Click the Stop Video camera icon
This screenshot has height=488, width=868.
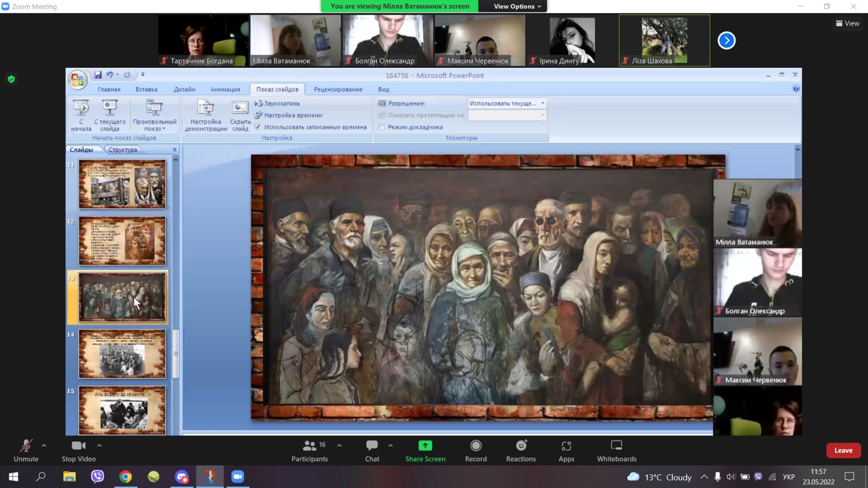tap(79, 446)
